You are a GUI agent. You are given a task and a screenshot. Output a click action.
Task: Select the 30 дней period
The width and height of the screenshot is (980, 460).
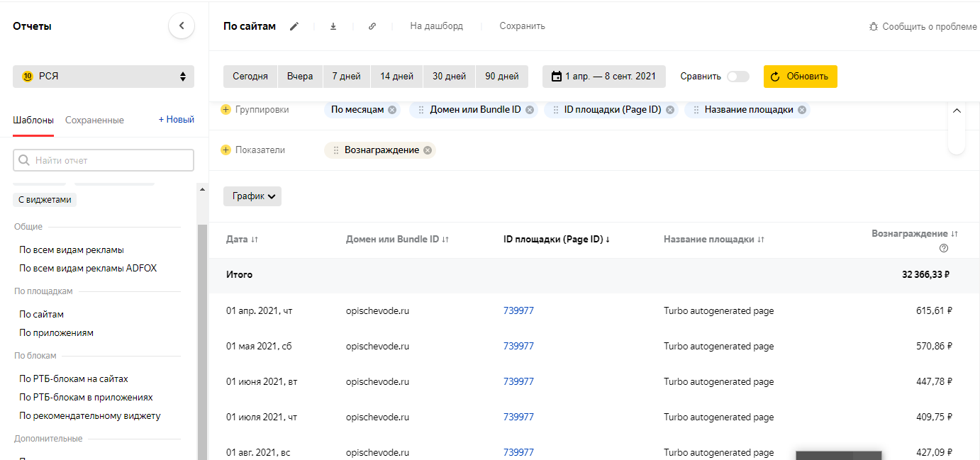tap(449, 77)
